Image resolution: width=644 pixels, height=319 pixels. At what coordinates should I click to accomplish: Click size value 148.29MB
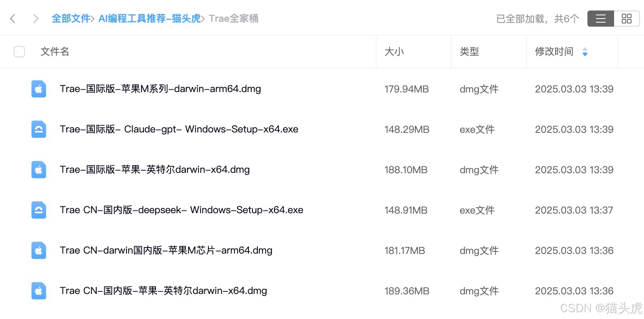(407, 130)
